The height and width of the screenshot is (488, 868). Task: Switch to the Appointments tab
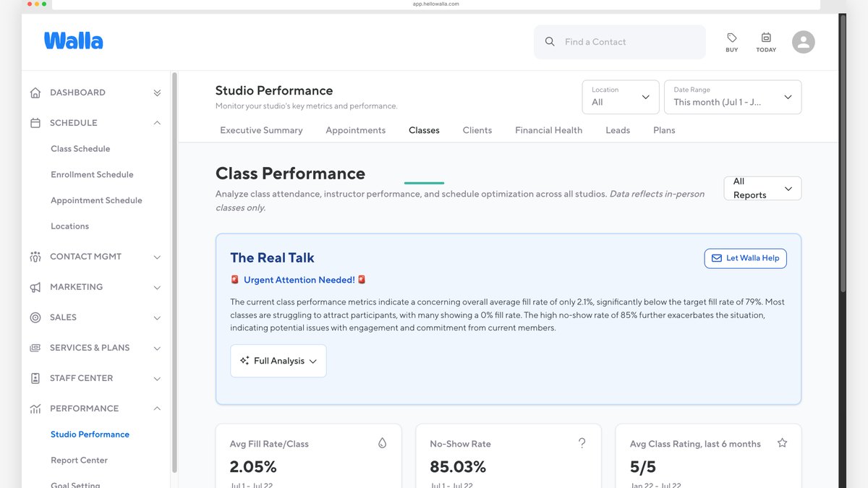click(x=356, y=130)
